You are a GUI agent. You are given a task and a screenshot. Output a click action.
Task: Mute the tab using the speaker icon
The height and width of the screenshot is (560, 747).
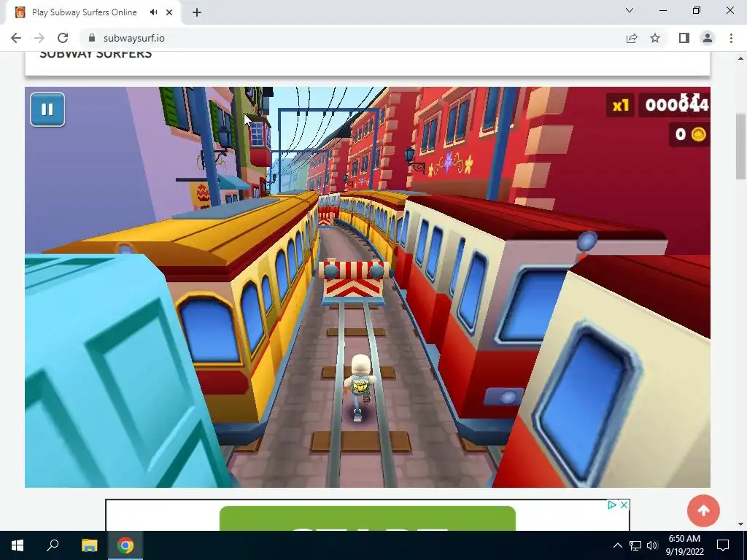153,12
